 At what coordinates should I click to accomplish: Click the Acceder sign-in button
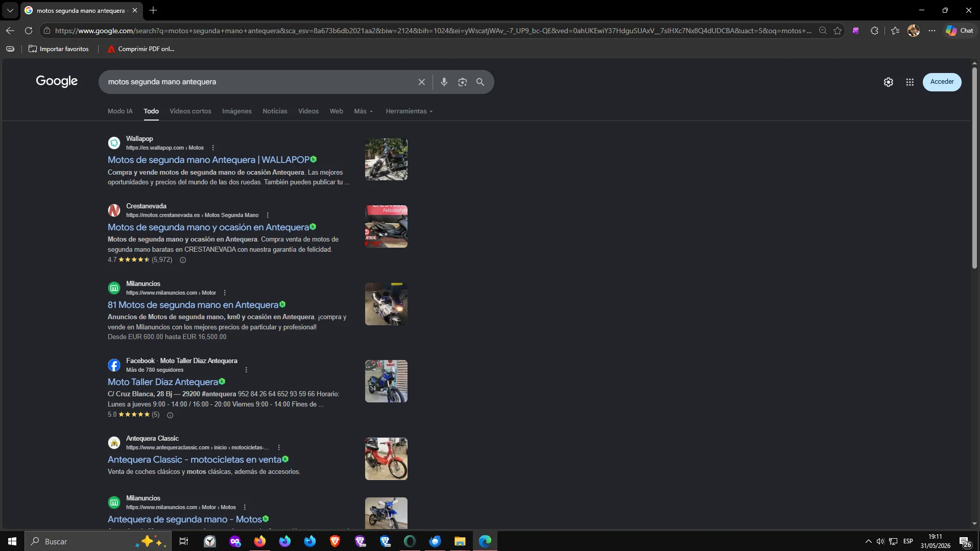pos(942,82)
